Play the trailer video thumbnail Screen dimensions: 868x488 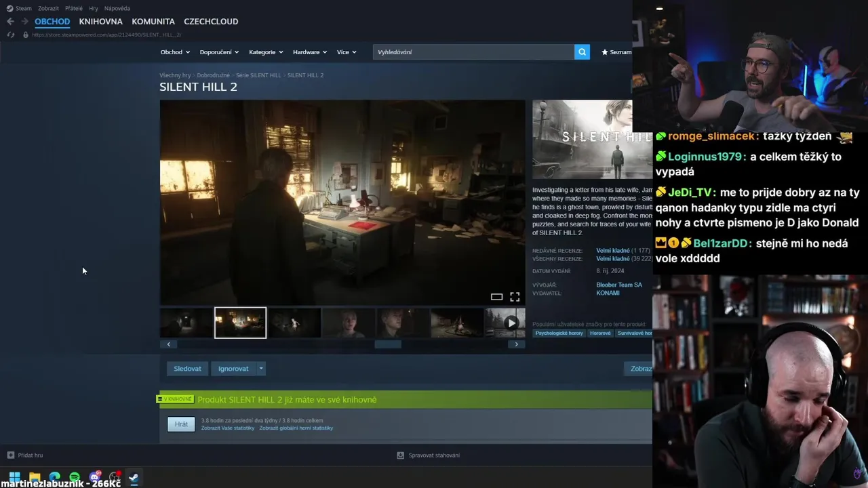[505, 323]
